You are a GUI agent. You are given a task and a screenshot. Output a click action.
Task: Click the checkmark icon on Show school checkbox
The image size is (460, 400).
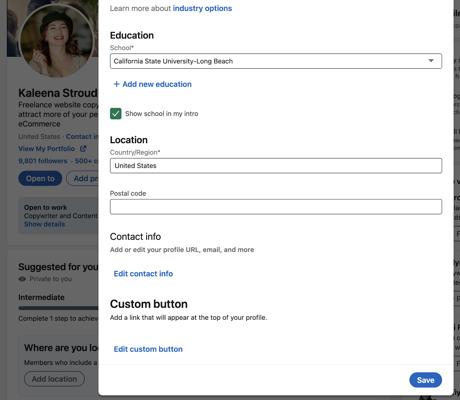coord(116,114)
